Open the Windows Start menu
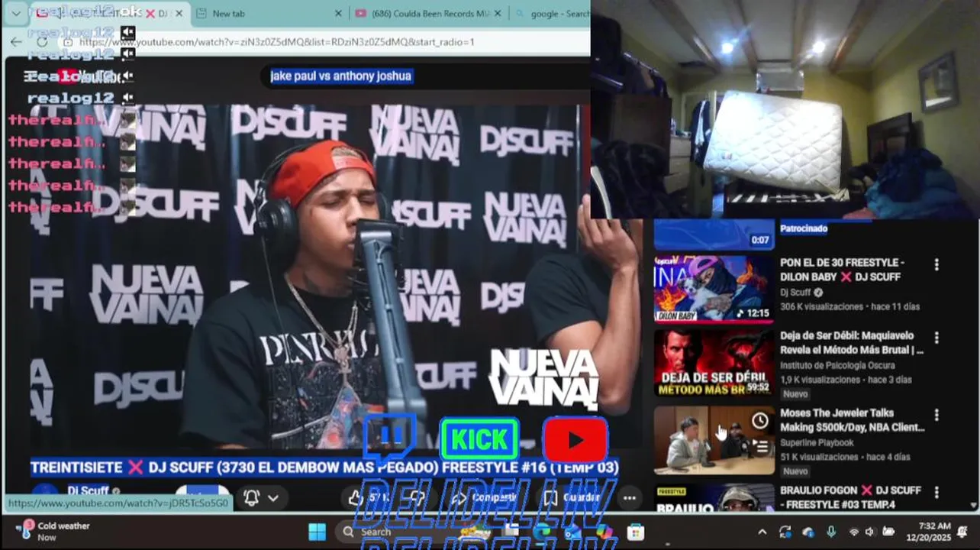The image size is (980, 550). (x=317, y=532)
